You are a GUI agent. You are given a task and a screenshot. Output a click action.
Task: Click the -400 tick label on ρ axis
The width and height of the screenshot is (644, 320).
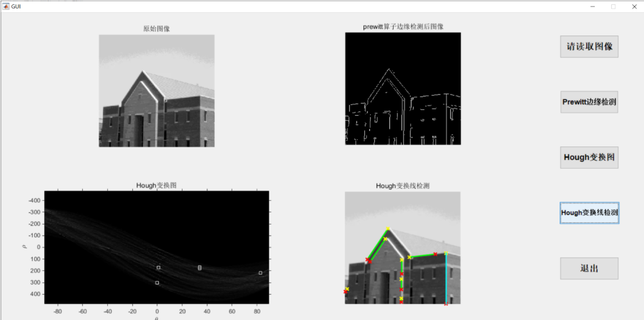coord(34,200)
